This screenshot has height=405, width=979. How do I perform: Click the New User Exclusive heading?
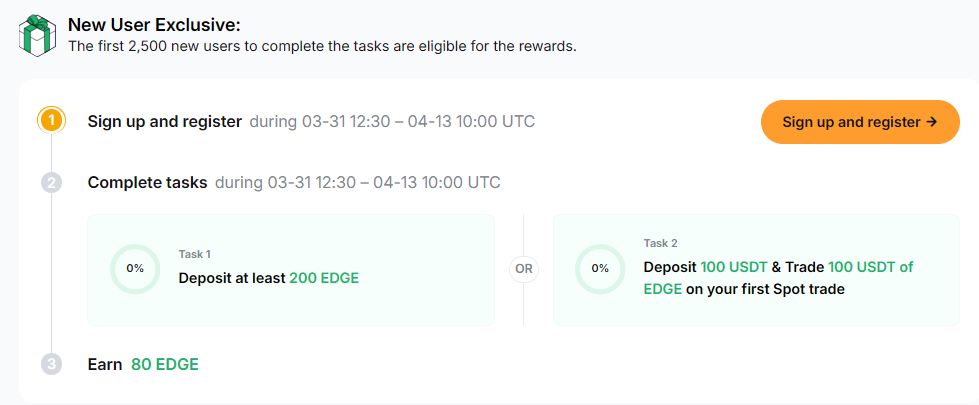pos(154,25)
